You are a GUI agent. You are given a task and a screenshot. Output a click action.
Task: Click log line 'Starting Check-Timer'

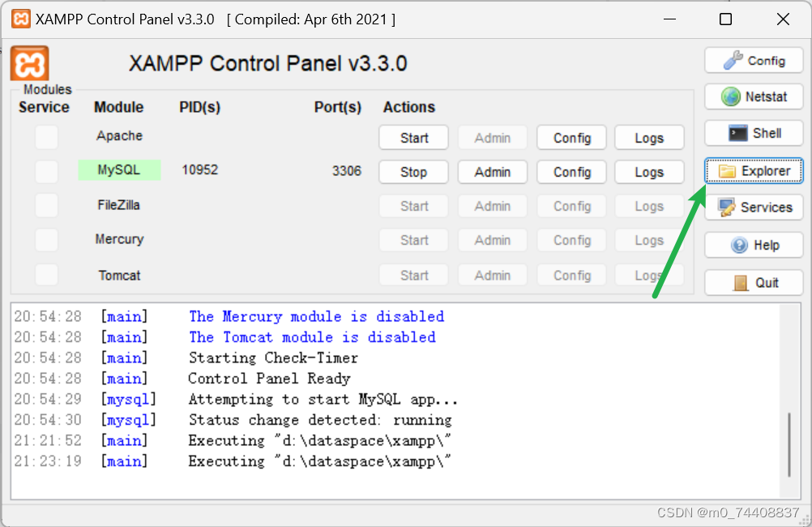click(x=273, y=358)
